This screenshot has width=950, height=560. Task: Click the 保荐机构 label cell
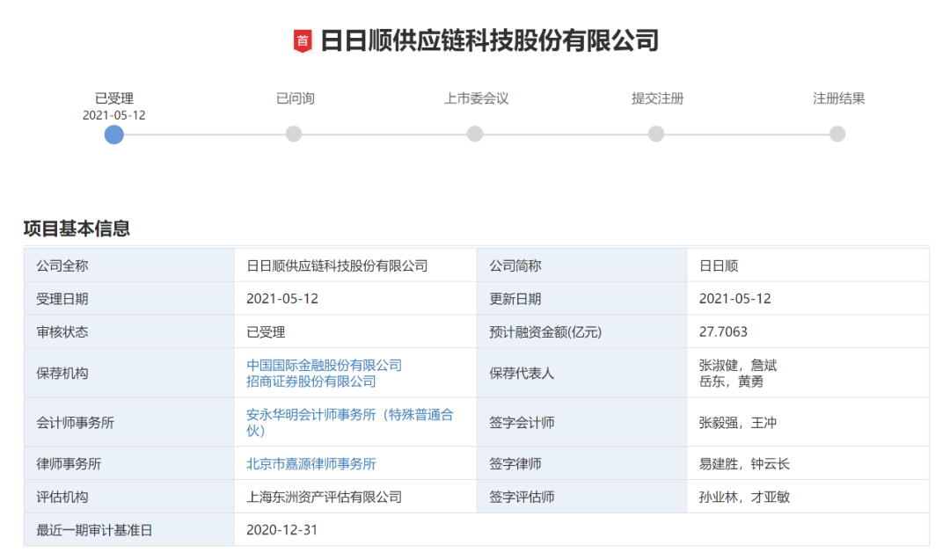129,373
